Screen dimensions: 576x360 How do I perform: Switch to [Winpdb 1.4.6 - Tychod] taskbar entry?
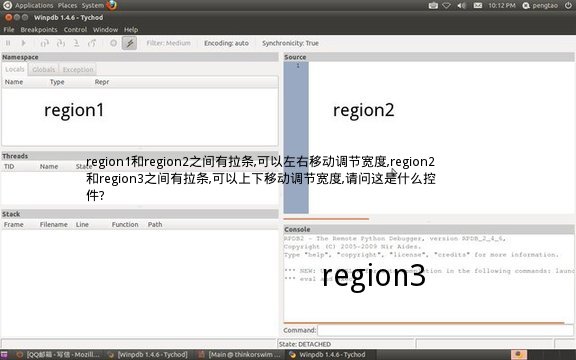coord(148,354)
